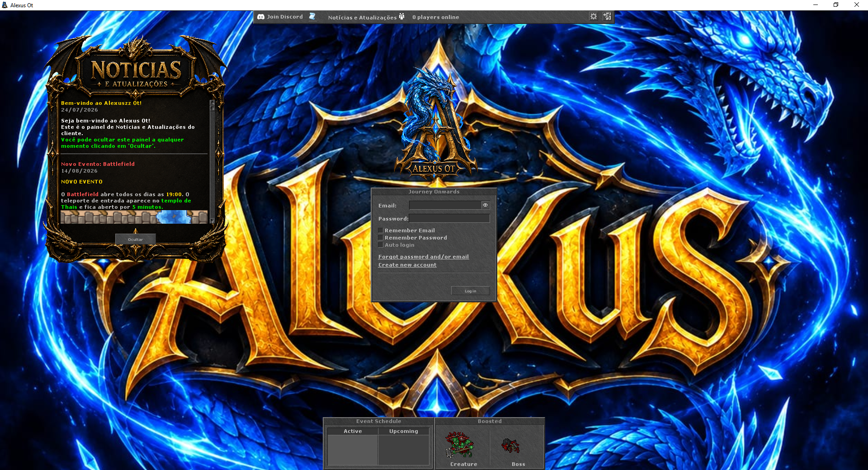Tick the Auto login checkbox

point(381,245)
